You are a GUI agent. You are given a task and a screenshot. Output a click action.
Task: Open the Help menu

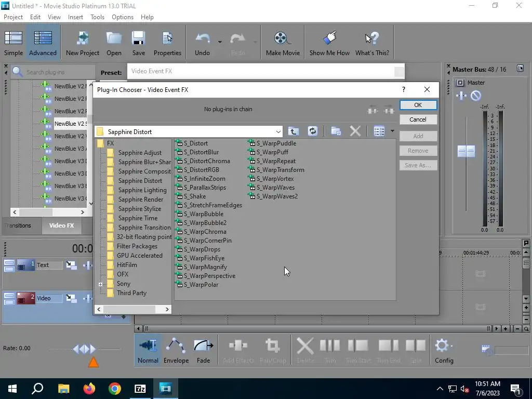[147, 17]
